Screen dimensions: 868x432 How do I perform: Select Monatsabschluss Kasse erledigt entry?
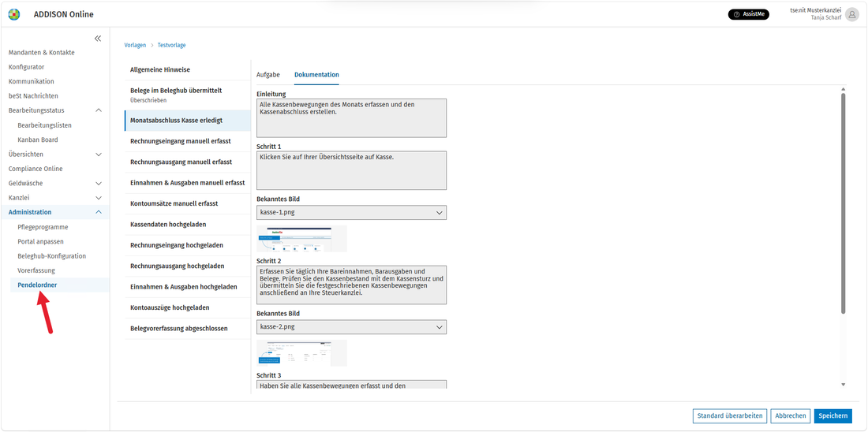188,121
